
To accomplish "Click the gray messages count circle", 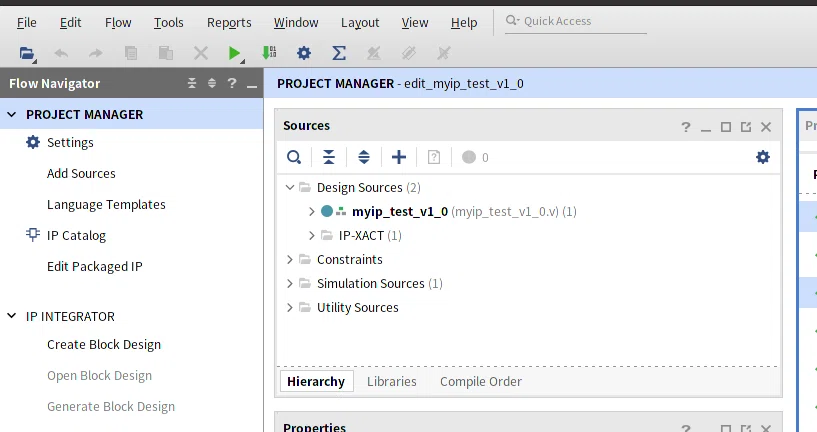I will (x=469, y=157).
